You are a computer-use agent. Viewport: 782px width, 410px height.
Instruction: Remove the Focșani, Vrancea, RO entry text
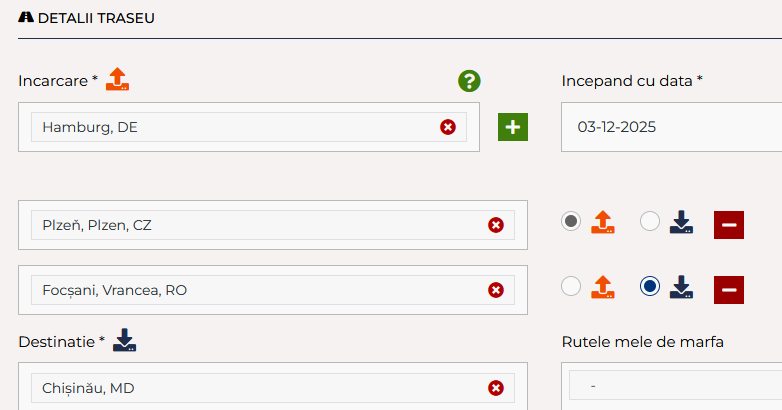pyautogui.click(x=495, y=290)
